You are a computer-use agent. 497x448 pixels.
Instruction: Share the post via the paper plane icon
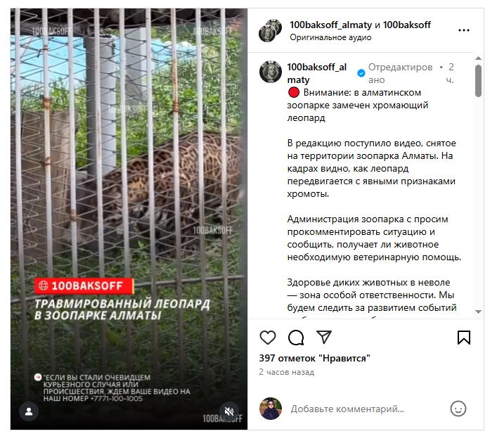pyautogui.click(x=324, y=337)
